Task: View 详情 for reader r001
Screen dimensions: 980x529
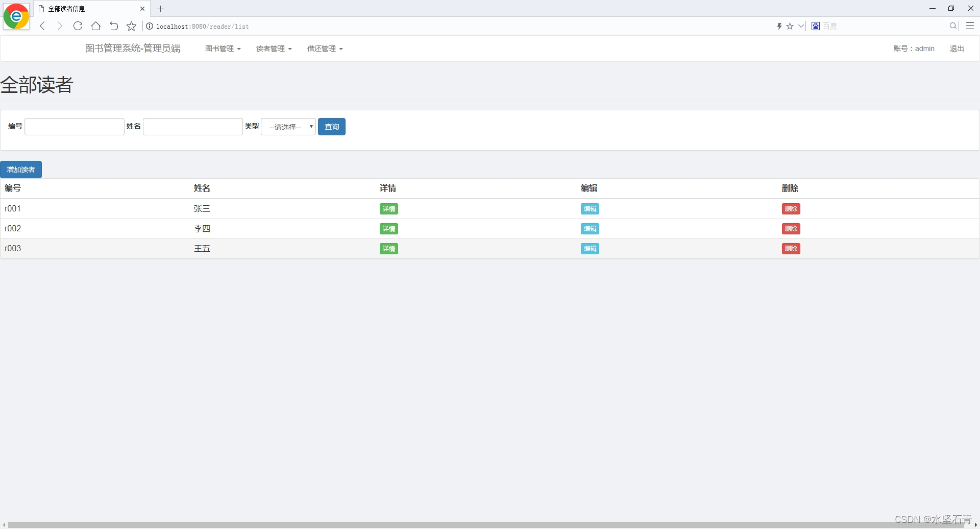Action: pos(389,209)
